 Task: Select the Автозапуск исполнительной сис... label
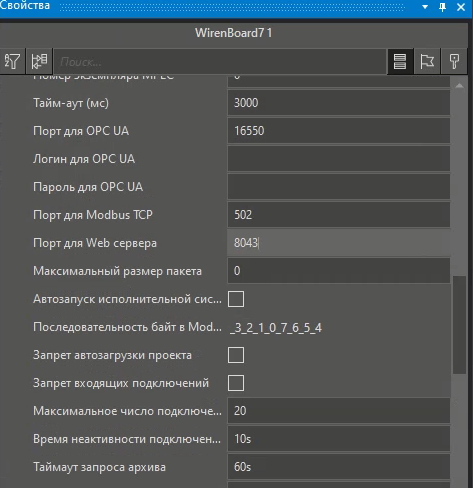(127, 299)
